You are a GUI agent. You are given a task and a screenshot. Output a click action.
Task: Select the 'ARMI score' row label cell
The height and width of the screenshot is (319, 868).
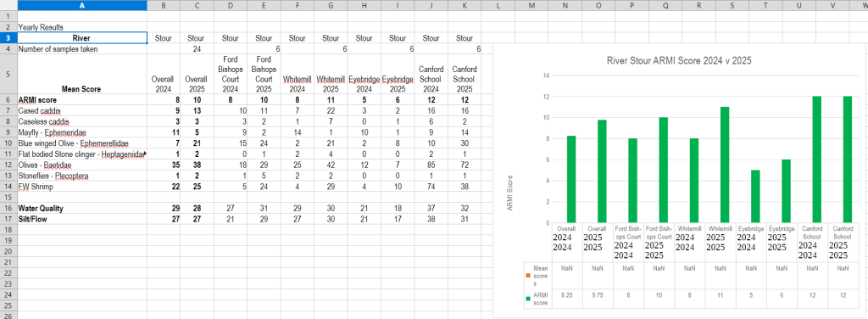(x=82, y=100)
